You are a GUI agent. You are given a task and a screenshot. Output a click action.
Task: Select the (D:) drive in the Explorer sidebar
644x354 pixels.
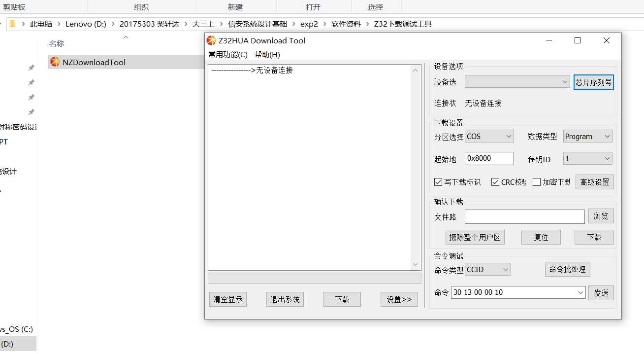pyautogui.click(x=17, y=344)
